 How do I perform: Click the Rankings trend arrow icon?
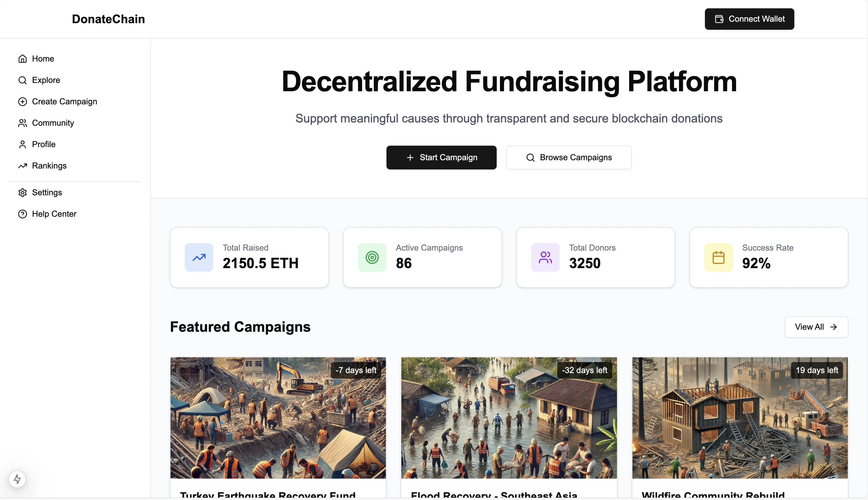tap(23, 166)
